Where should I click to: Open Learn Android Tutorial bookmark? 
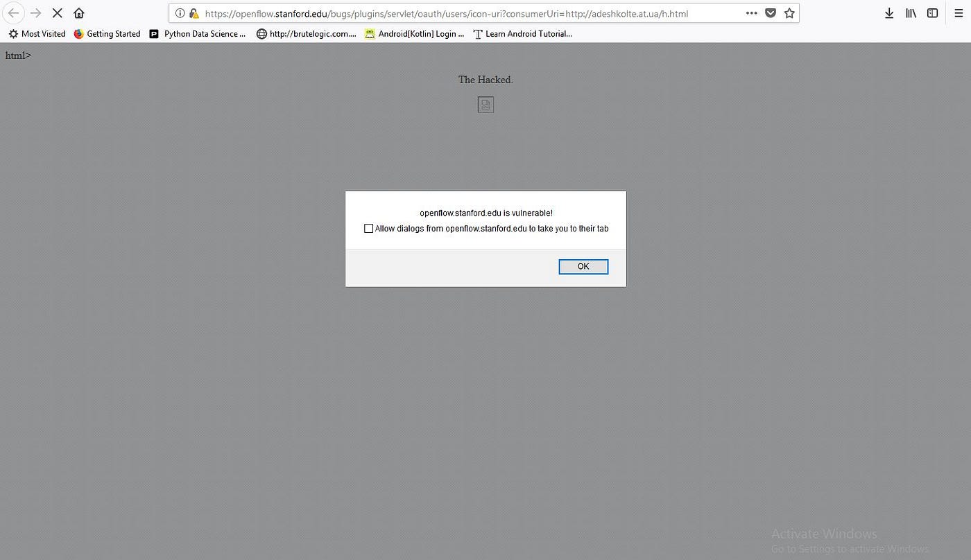coord(522,33)
